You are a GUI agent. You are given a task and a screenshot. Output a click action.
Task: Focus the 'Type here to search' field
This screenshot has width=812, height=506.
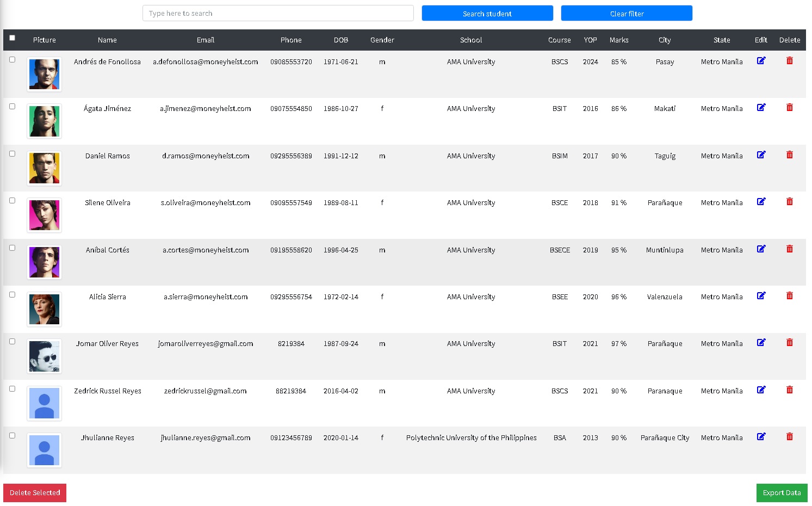click(277, 14)
